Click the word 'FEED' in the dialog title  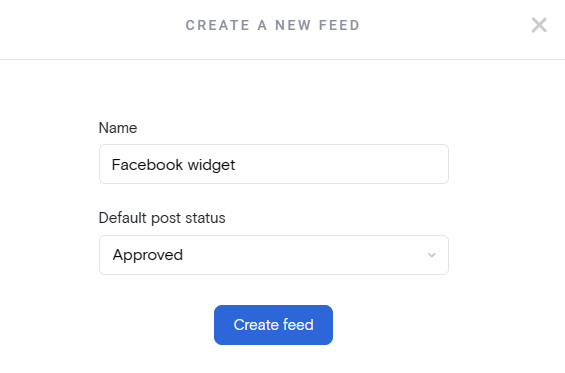tap(339, 25)
